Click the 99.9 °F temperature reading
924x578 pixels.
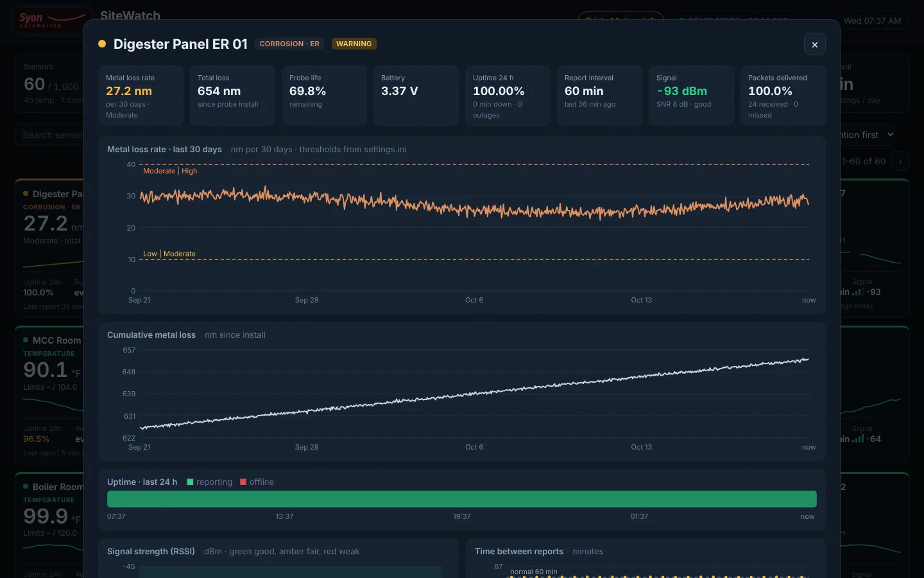click(x=52, y=516)
